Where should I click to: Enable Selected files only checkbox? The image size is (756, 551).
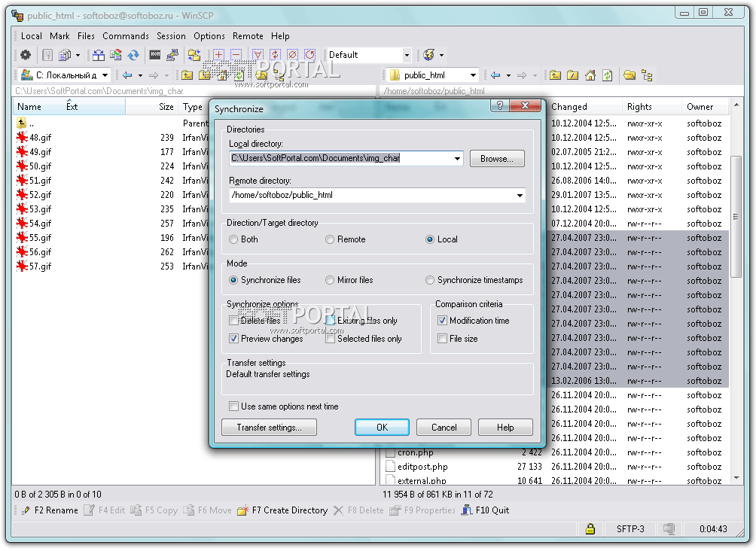tap(331, 339)
